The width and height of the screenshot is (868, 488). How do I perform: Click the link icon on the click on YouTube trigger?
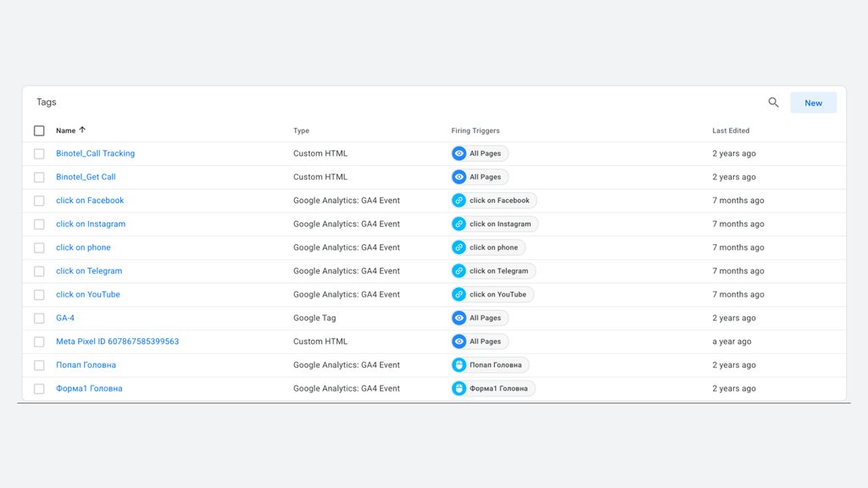459,294
